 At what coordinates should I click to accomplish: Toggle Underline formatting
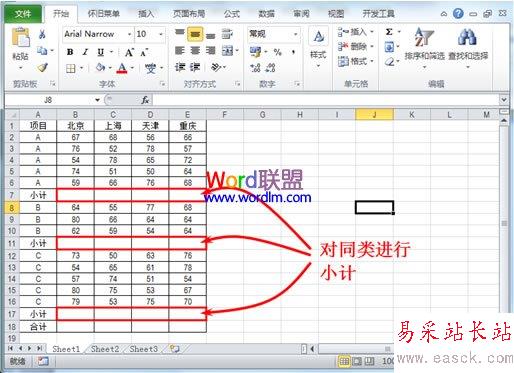101,52
